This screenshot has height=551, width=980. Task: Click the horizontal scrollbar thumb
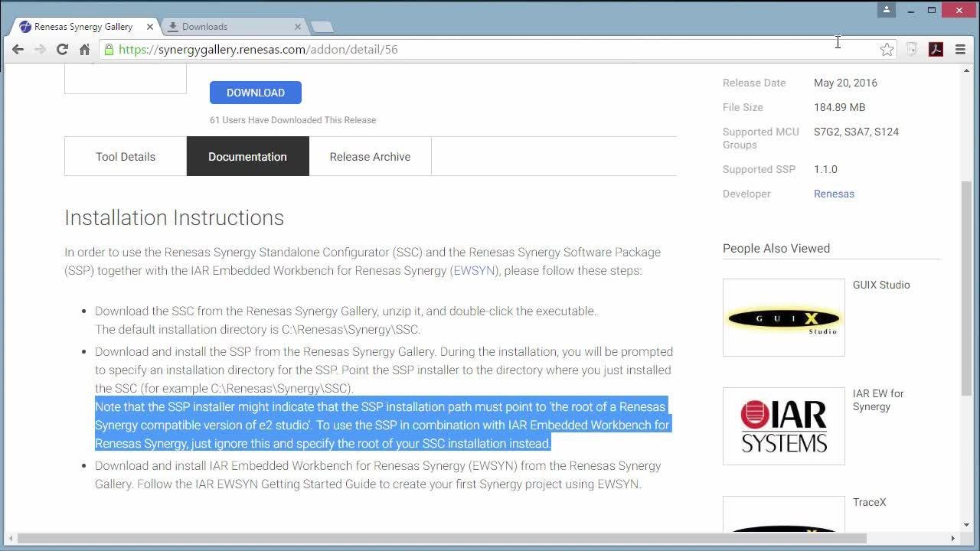click(x=442, y=538)
